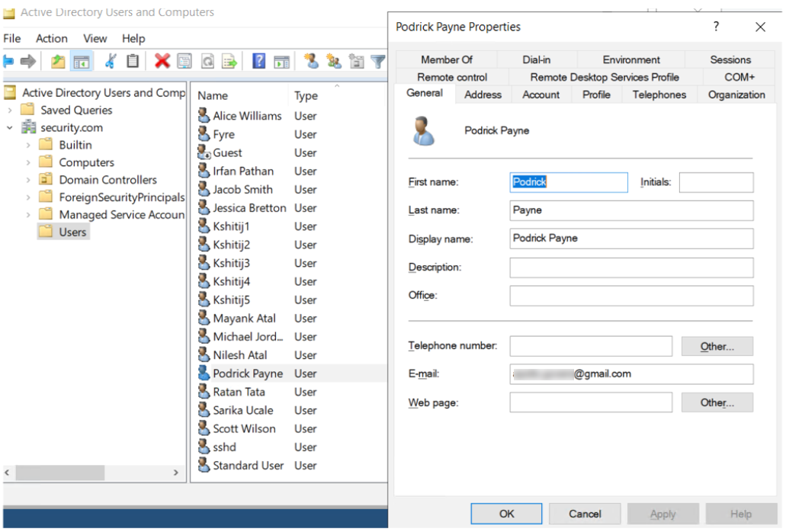Click the blue Help question-mark icon
Viewport: 786px width, 532px height.
pyautogui.click(x=258, y=61)
